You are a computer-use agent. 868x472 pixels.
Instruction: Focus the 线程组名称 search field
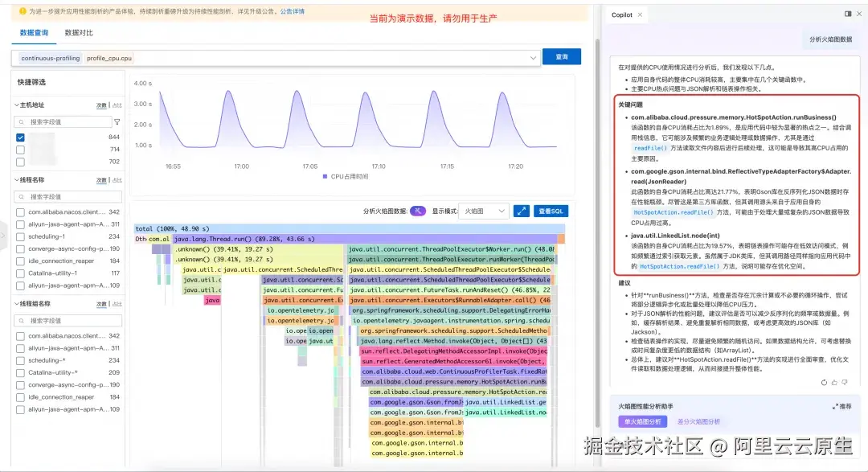point(68,320)
